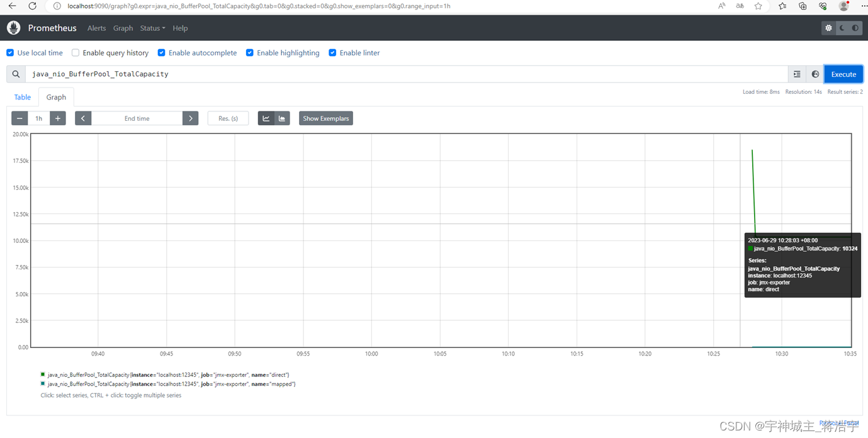Click the Prometheus logo in the navbar
Image resolution: width=868 pixels, height=438 pixels.
click(x=13, y=28)
